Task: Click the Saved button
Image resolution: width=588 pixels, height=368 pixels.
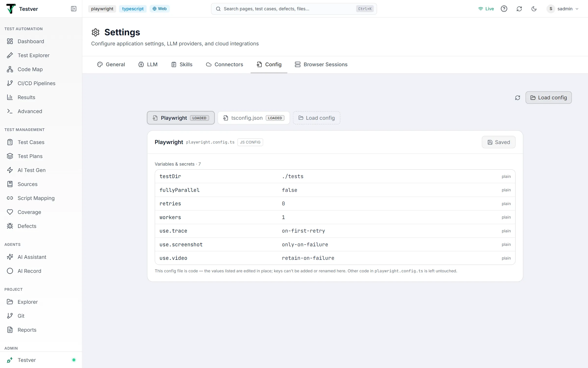Action: point(498,142)
